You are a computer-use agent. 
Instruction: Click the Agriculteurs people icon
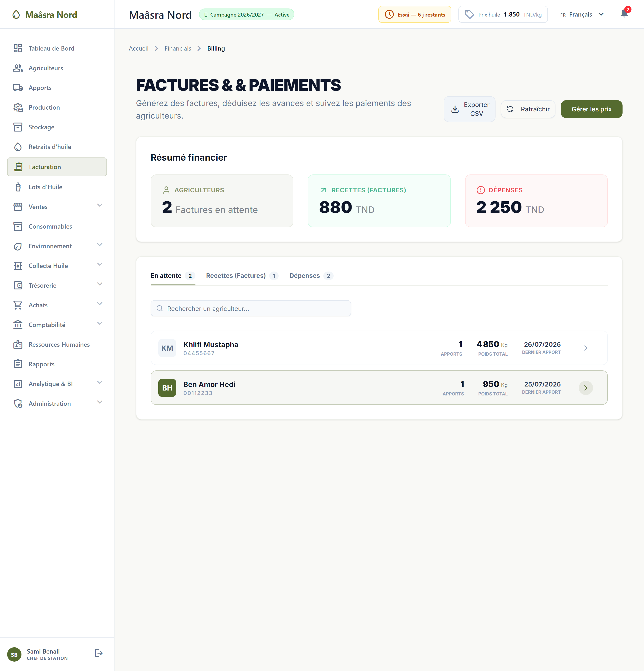[18, 68]
